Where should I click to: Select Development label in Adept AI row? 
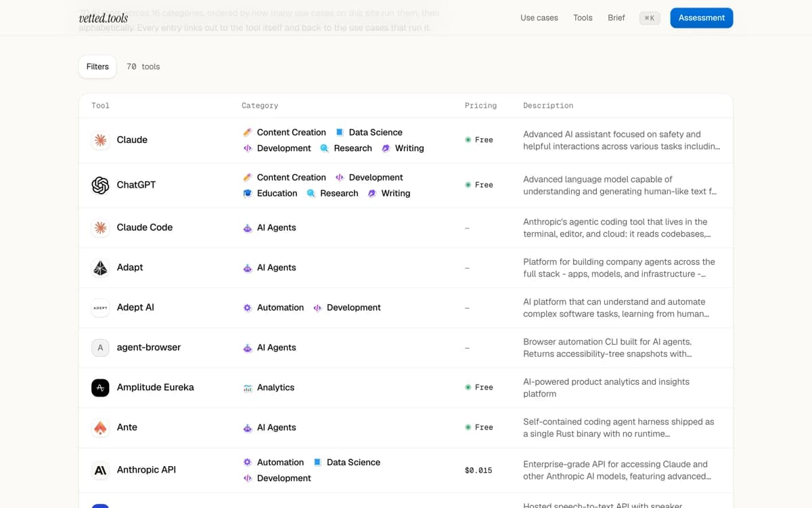click(x=354, y=308)
